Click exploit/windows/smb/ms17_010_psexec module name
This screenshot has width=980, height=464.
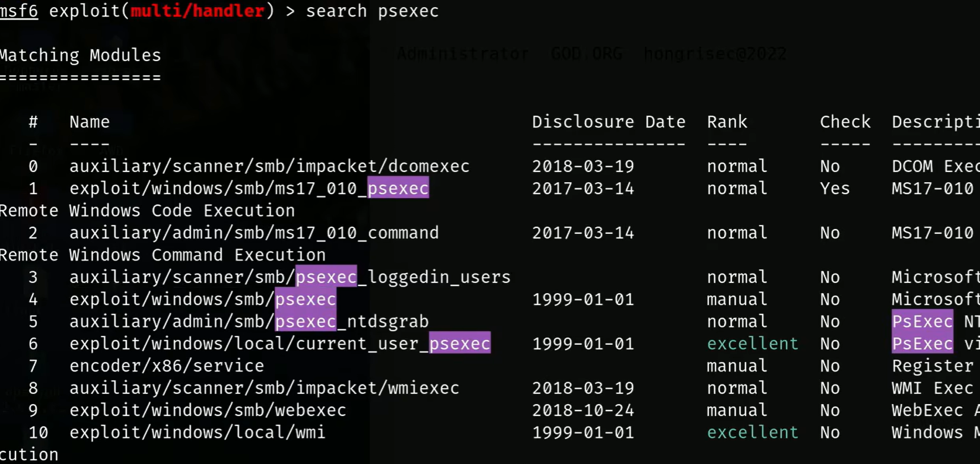tap(249, 189)
